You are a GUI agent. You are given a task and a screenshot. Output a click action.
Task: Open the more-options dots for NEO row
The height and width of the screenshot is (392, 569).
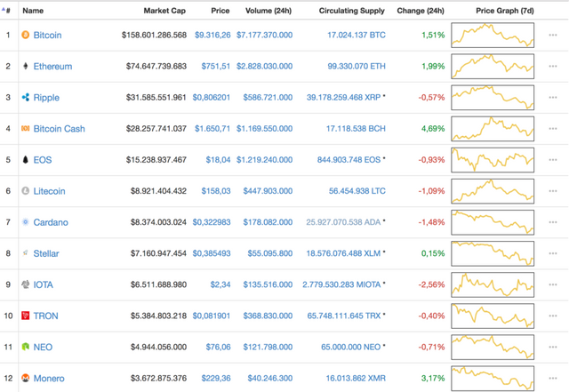tap(553, 347)
